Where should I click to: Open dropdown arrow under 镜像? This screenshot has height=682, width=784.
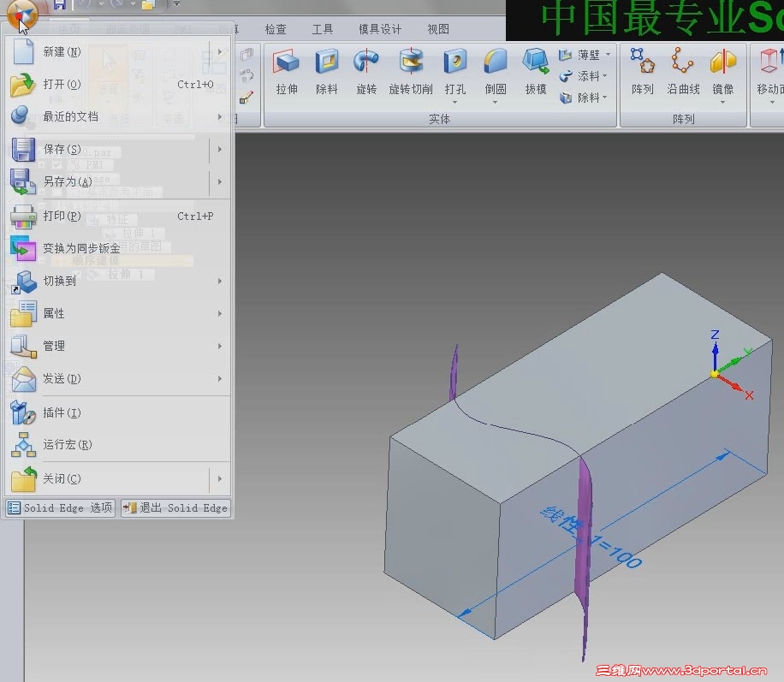coord(722,103)
